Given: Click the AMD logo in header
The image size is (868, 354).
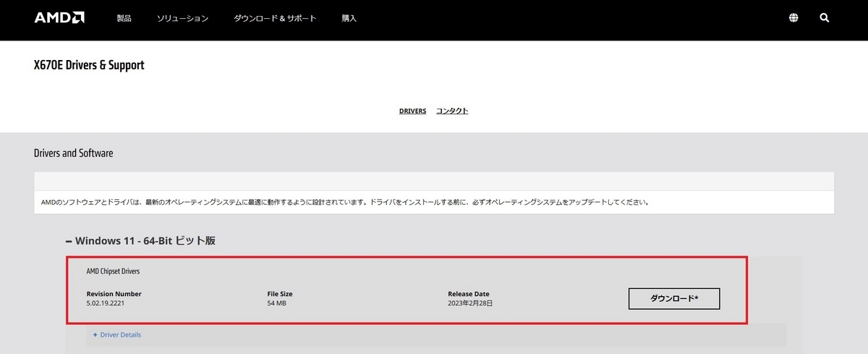Looking at the screenshot, I should [x=59, y=17].
